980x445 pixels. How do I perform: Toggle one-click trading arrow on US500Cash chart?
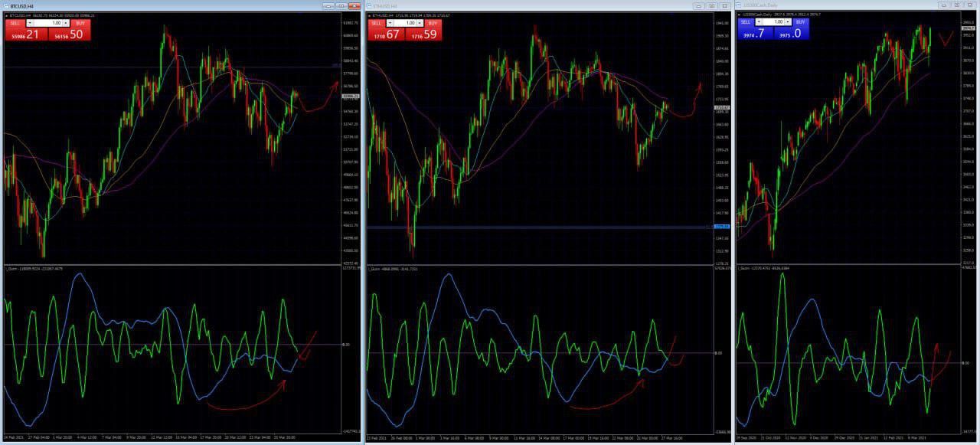[739, 15]
